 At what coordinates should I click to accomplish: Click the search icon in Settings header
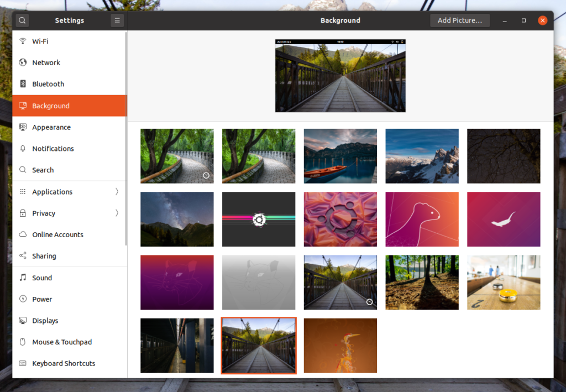[x=22, y=20]
